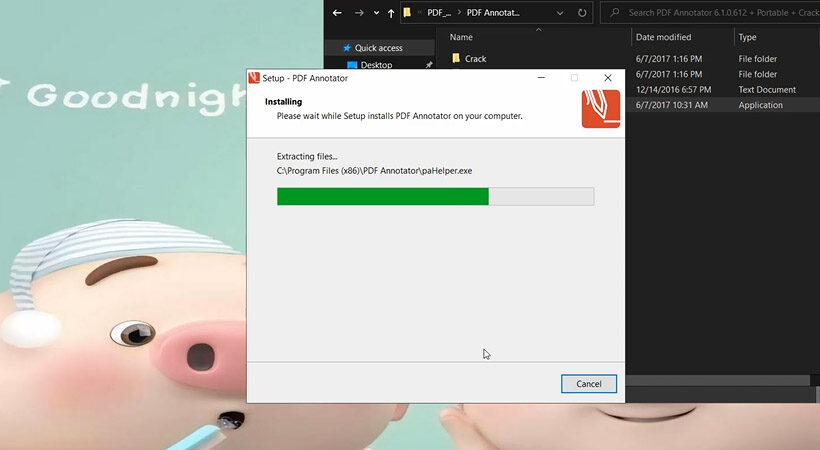The height and width of the screenshot is (450, 820).
Task: Refresh the File Explorer folder view
Action: click(x=582, y=13)
